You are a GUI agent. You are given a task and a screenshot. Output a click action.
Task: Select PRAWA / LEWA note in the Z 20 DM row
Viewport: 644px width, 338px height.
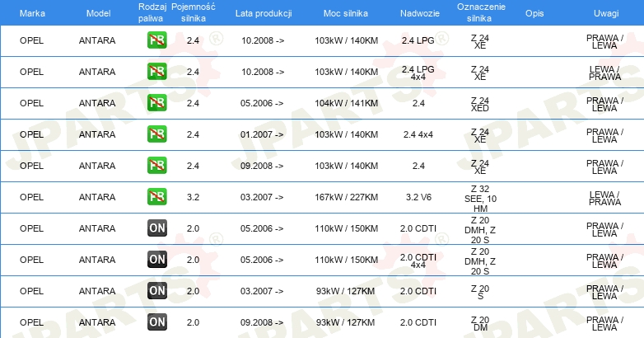coord(604,324)
